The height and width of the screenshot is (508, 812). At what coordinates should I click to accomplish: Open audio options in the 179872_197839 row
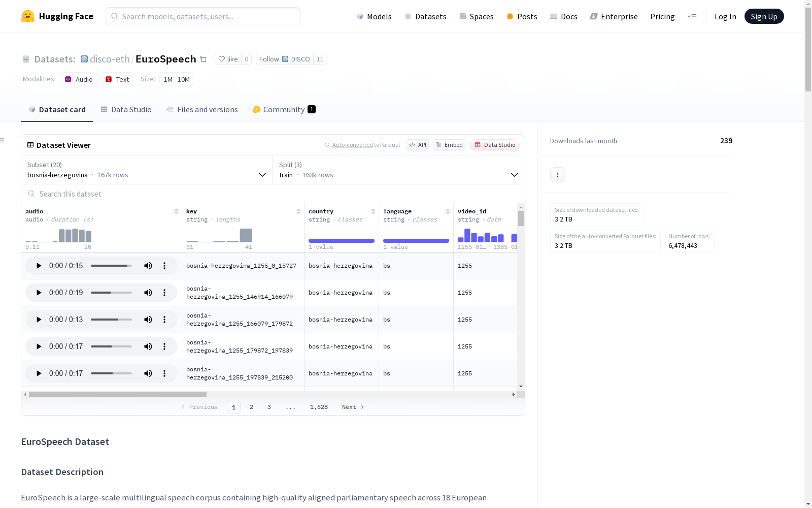tap(164, 346)
